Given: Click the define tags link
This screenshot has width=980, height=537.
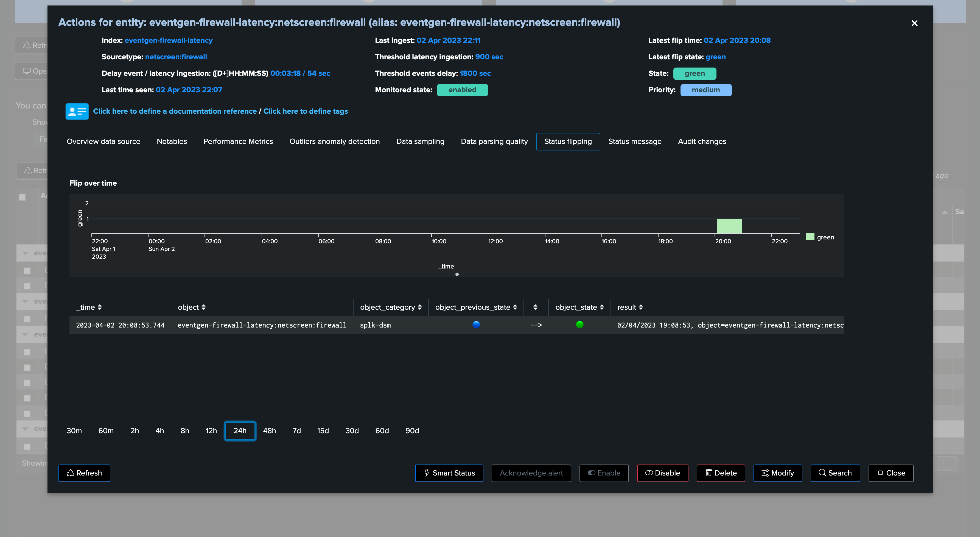Looking at the screenshot, I should coord(306,111).
